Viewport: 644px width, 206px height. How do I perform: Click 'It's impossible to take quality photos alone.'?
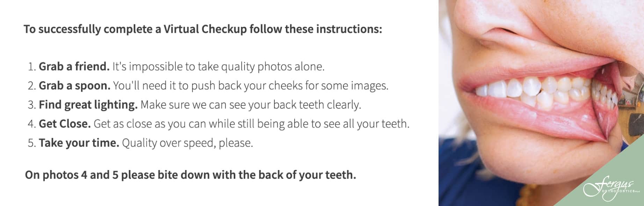coord(218,66)
